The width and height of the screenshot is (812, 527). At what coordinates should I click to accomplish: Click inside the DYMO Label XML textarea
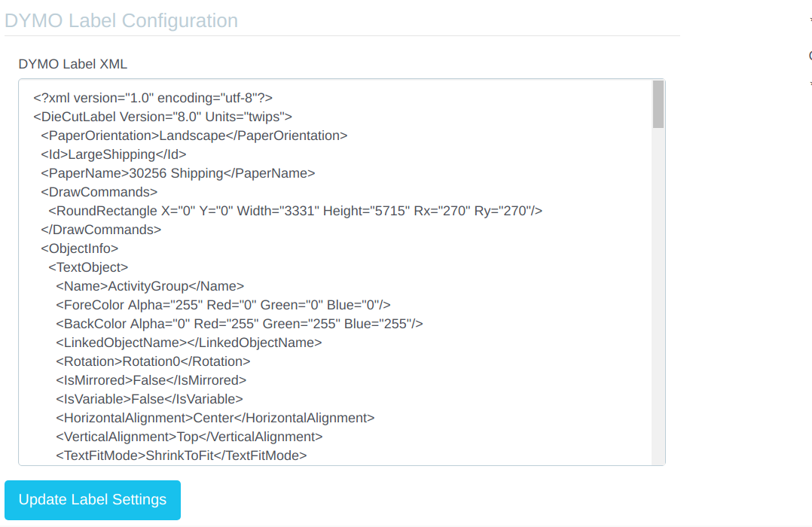pyautogui.click(x=339, y=271)
